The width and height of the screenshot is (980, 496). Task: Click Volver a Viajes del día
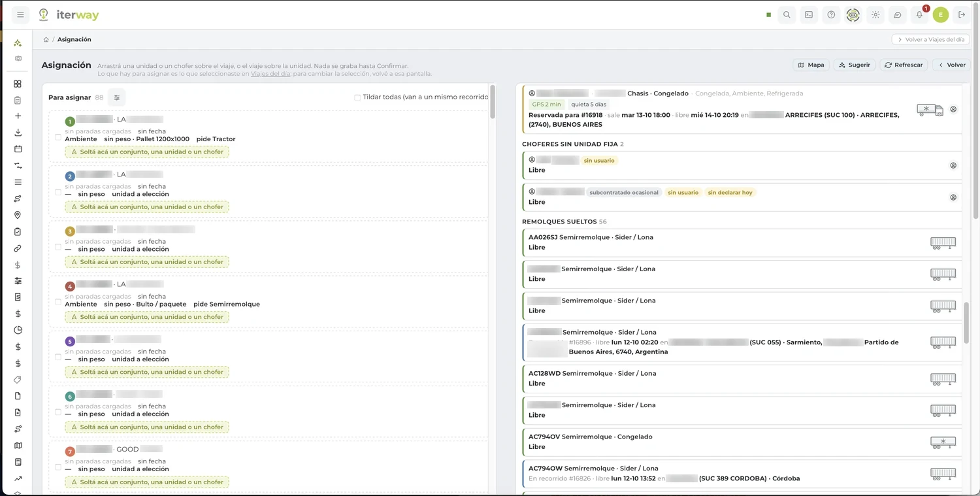930,39
